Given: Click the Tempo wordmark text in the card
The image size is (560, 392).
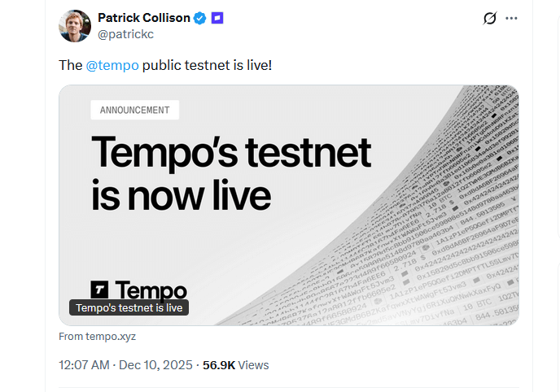Looking at the screenshot, I should tap(151, 290).
